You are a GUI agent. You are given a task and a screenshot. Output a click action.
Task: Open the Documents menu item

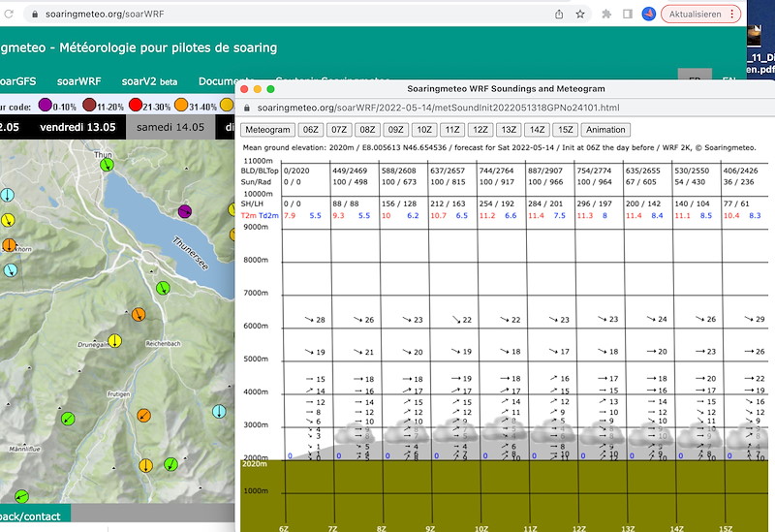click(227, 81)
